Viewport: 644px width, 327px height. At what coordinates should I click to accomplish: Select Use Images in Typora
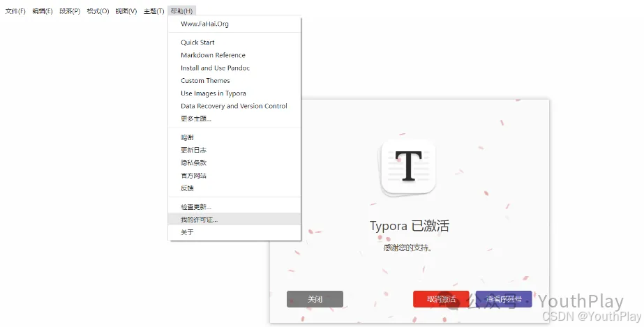click(234, 93)
